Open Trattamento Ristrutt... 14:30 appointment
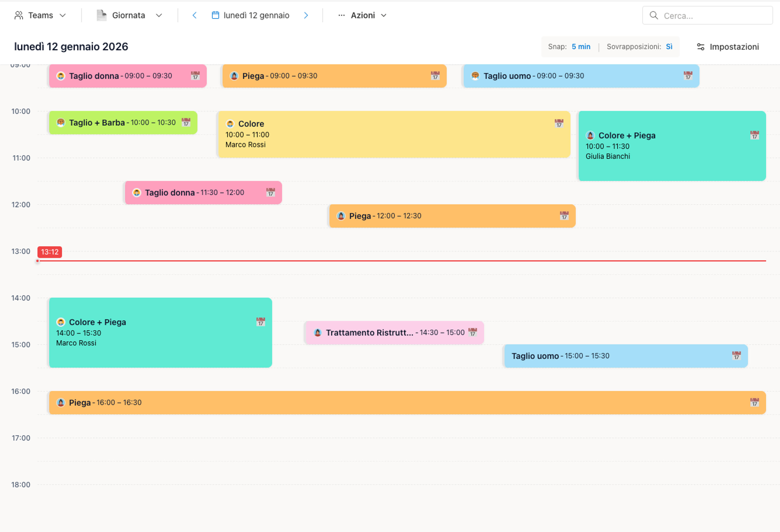 pos(395,332)
